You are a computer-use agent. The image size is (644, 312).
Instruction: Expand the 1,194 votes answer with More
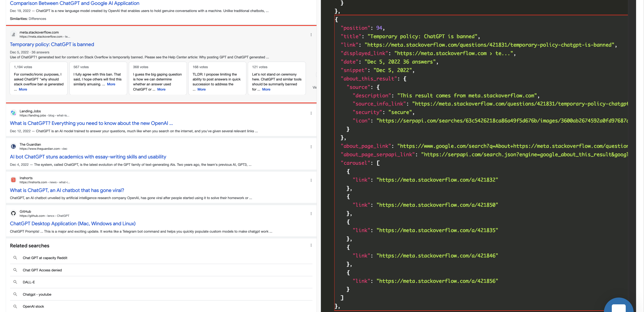(x=22, y=89)
